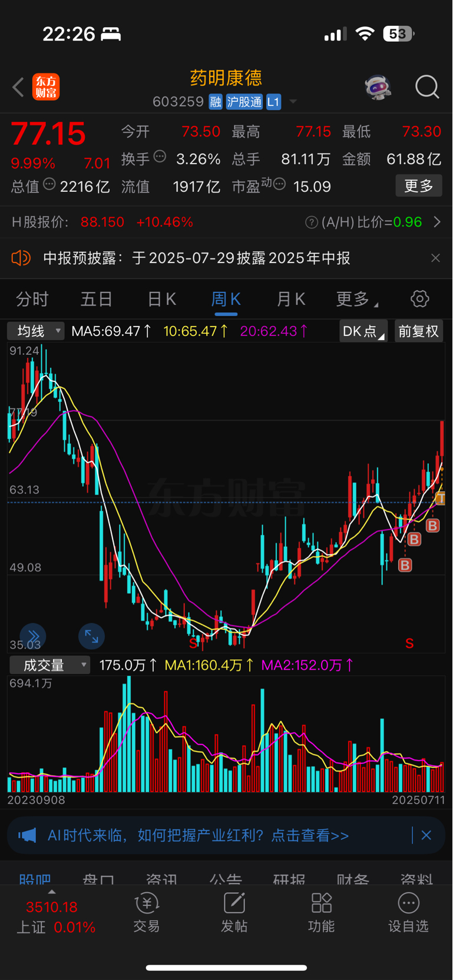
Task: Close the AI时代来临 banner
Action: pyautogui.click(x=426, y=835)
